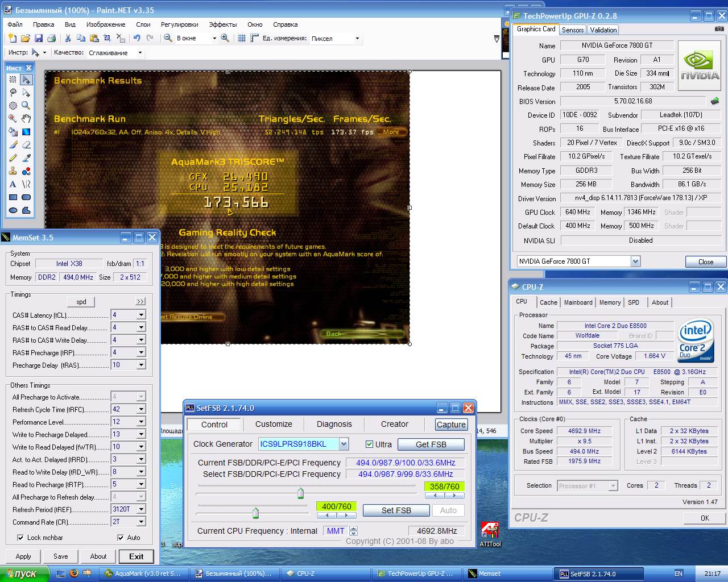
Task: Select the Move Selection tool
Action: coord(26,93)
